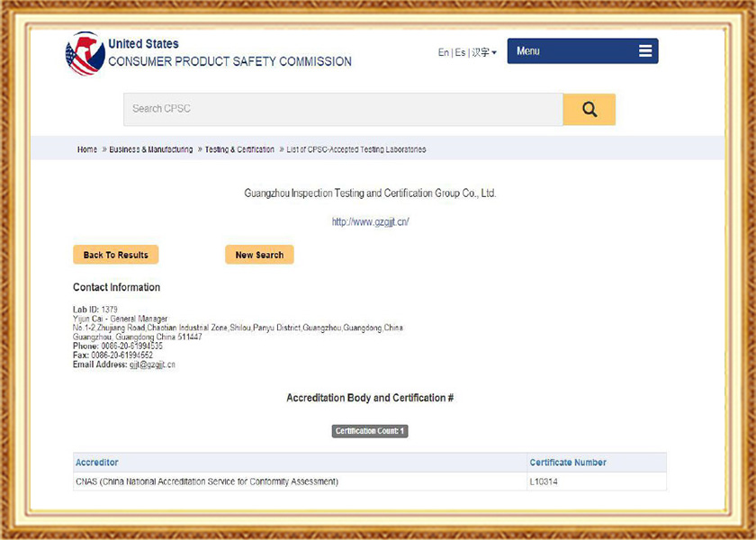
Task: Click the New Search button
Action: click(259, 255)
